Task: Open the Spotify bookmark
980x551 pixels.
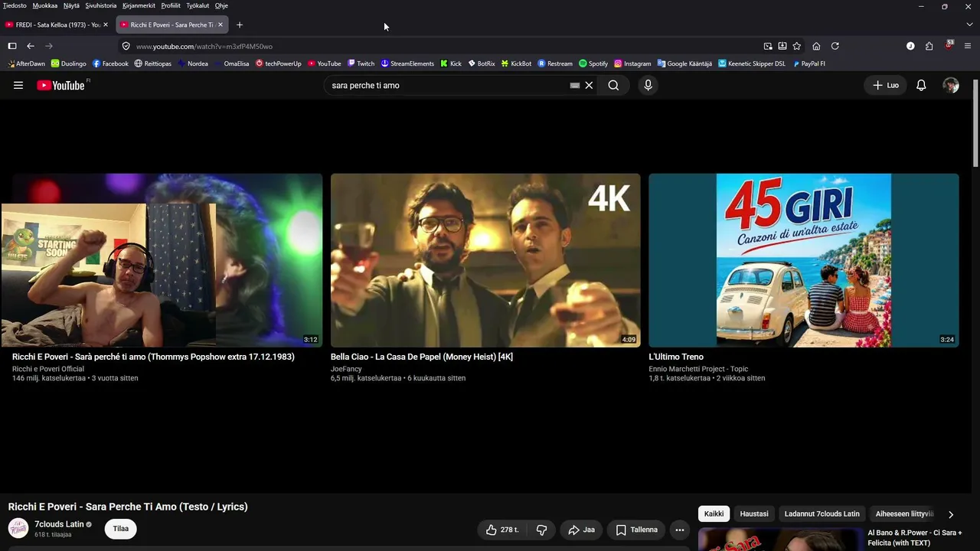Action: (593, 64)
